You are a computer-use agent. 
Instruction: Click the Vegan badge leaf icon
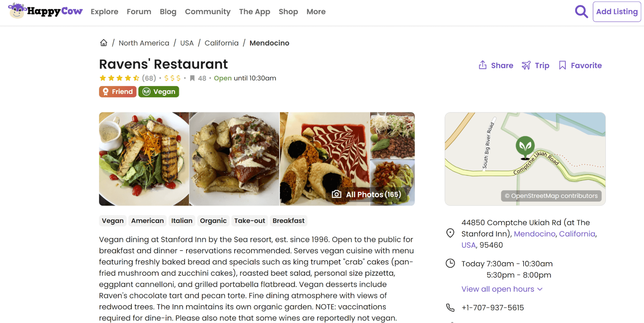pyautogui.click(x=147, y=92)
